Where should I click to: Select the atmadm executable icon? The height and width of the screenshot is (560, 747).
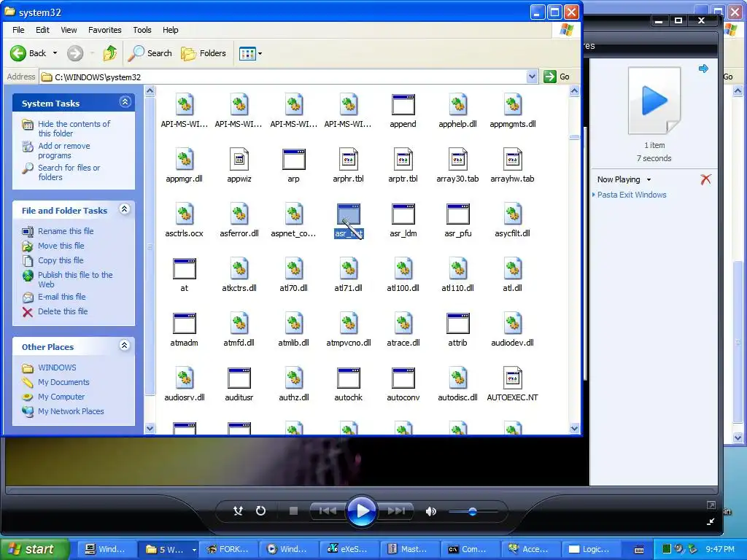[x=185, y=324]
